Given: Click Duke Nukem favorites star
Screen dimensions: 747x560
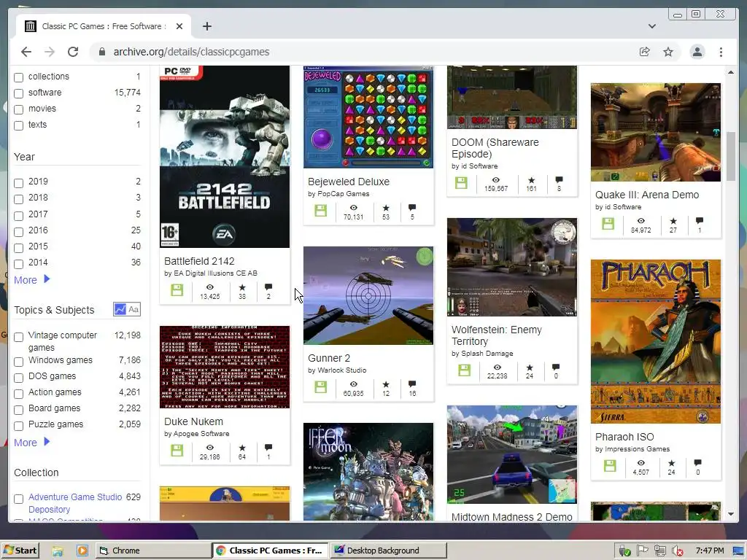Looking at the screenshot, I should 242,448.
